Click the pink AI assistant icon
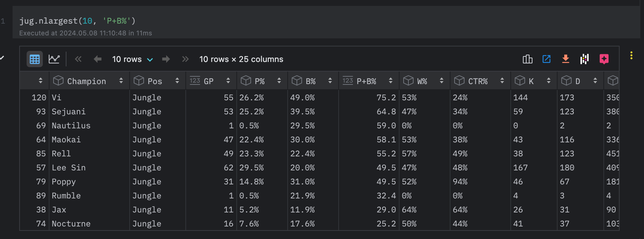644x239 pixels. [x=604, y=59]
